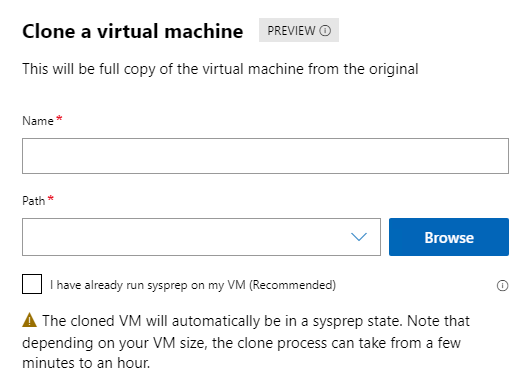Click the "depending on your VM size" line
Screen dimensions: 521x382
click(x=115, y=343)
